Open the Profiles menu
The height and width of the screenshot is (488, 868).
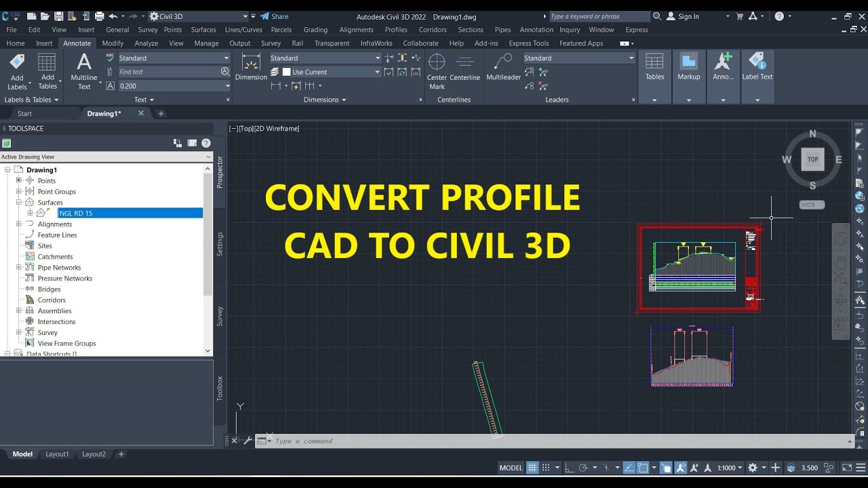point(396,29)
